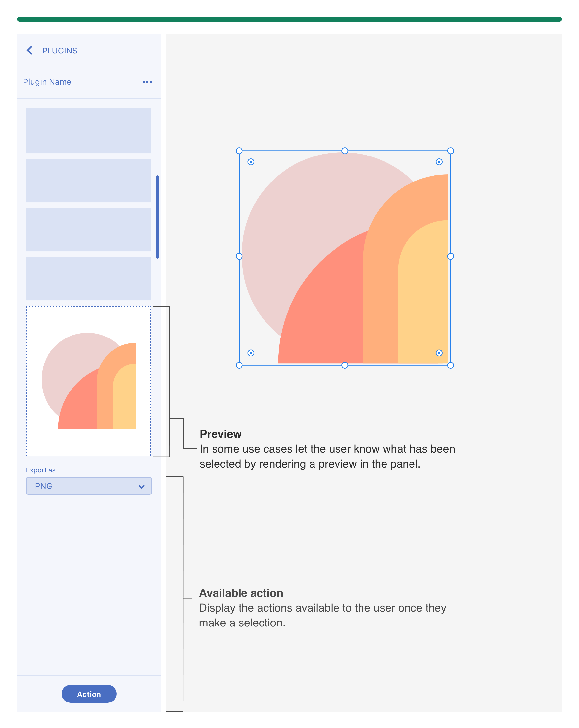579x728 pixels.
Task: Click the bottom-right corner selection handle
Action: click(450, 365)
